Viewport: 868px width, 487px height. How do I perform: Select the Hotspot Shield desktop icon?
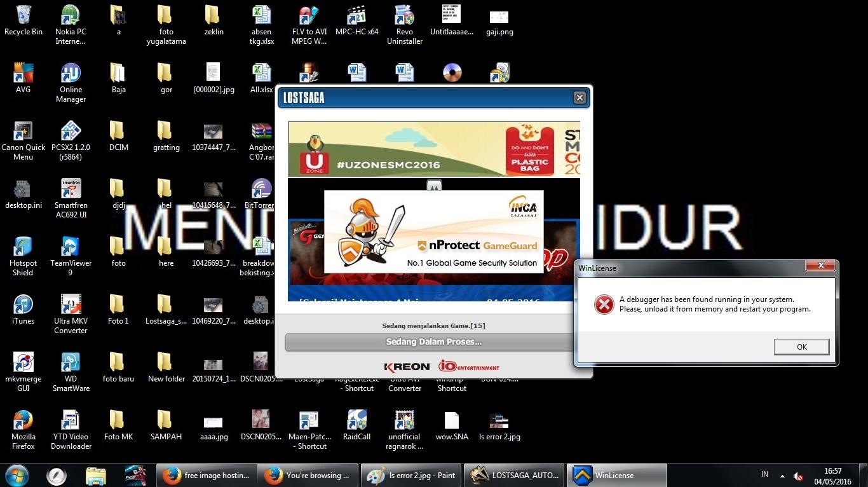24,256
